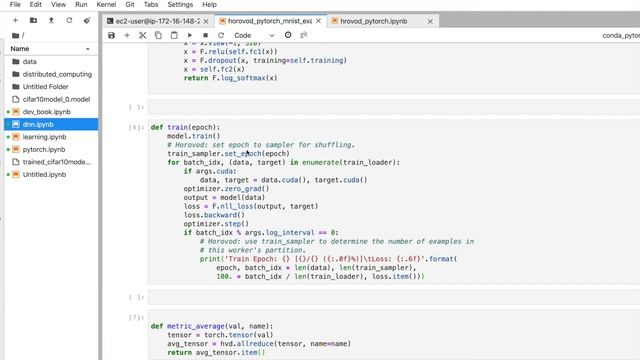Open the Untitled Folder
This screenshot has height=360, width=640.
click(51, 87)
